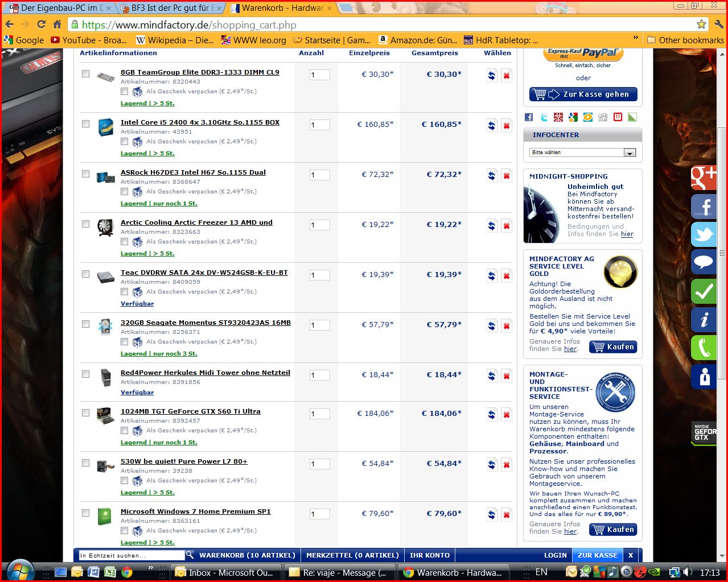Screen dimensions: 728x582
Task: Remove the Intel Core i5 2400 item with red X
Action: 506,125
